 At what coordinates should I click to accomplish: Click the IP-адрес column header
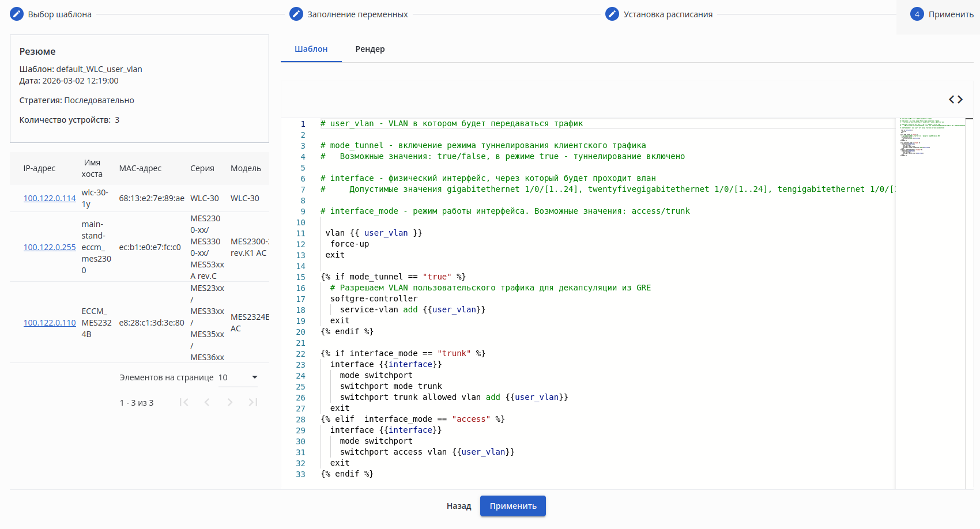[39, 168]
